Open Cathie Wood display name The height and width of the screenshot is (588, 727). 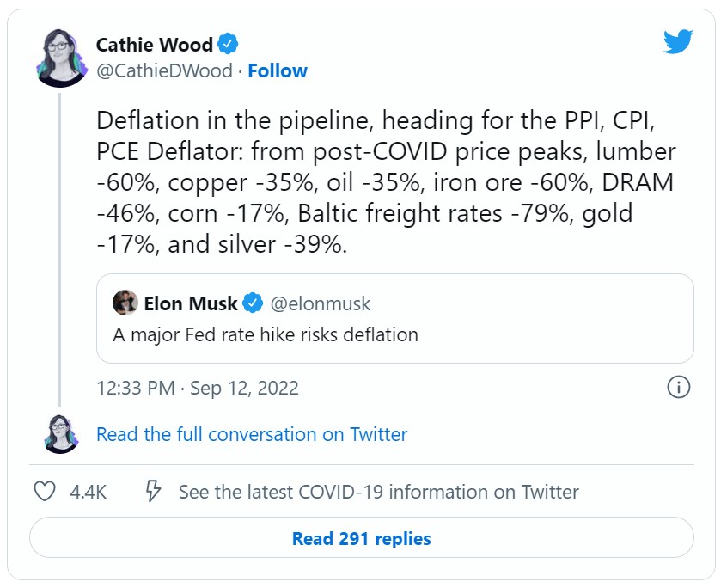pyautogui.click(x=154, y=44)
